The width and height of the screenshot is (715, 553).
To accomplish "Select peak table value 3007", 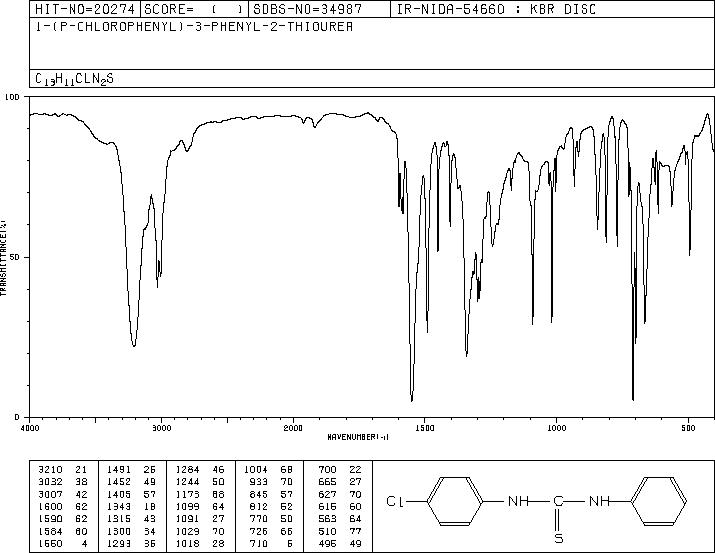I will 50,494.
